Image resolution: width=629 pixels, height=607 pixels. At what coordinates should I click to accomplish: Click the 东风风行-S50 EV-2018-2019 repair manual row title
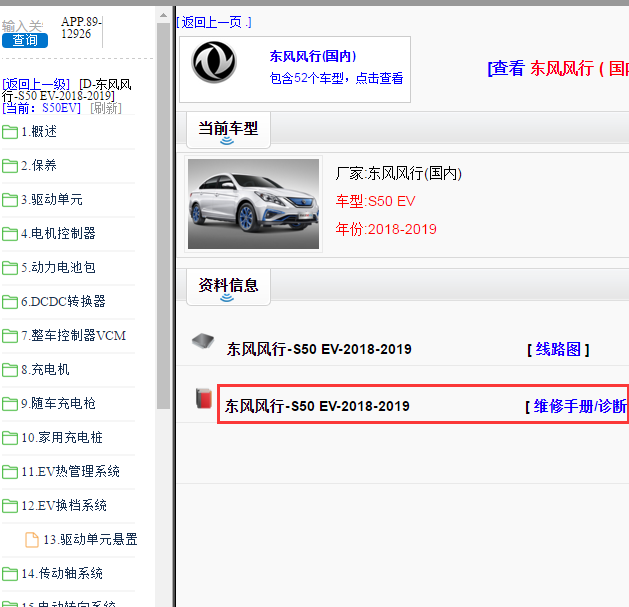coord(317,406)
